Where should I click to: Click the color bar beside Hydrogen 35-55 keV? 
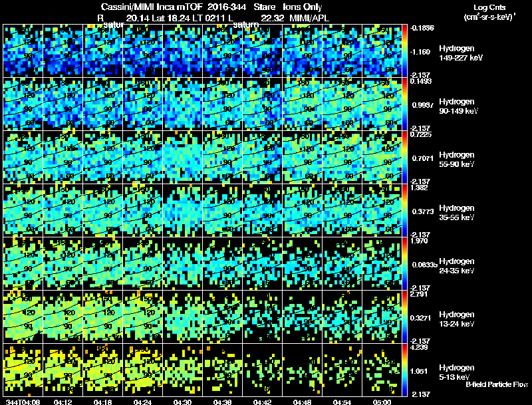click(x=404, y=210)
